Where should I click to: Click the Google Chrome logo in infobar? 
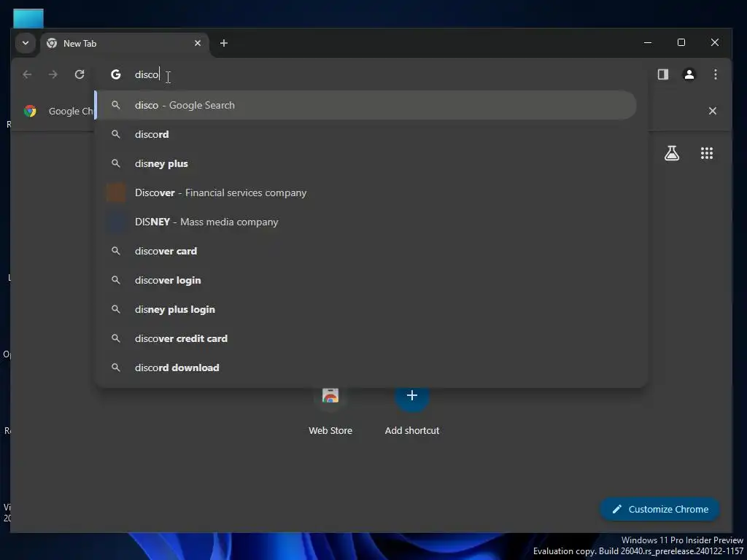click(x=30, y=111)
